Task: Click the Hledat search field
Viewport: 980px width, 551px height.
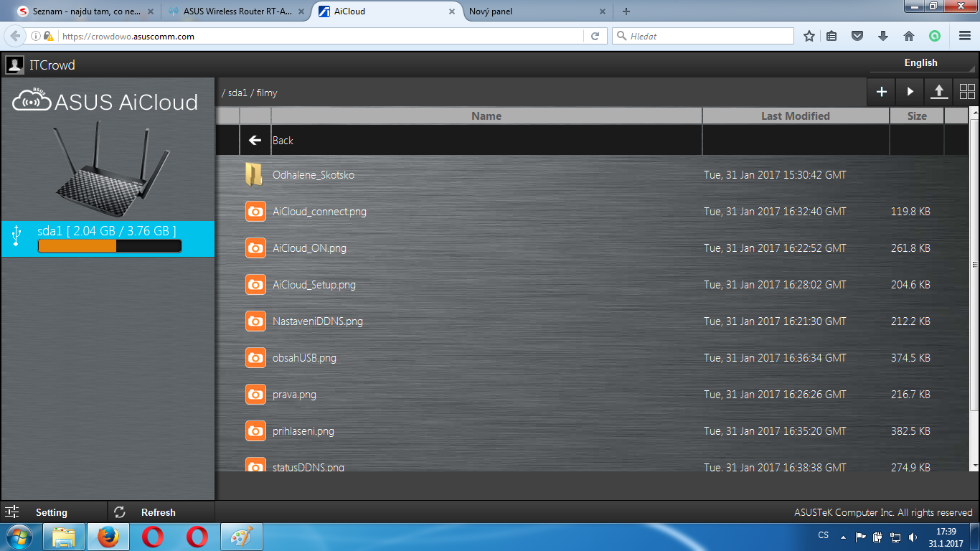Action: click(707, 36)
